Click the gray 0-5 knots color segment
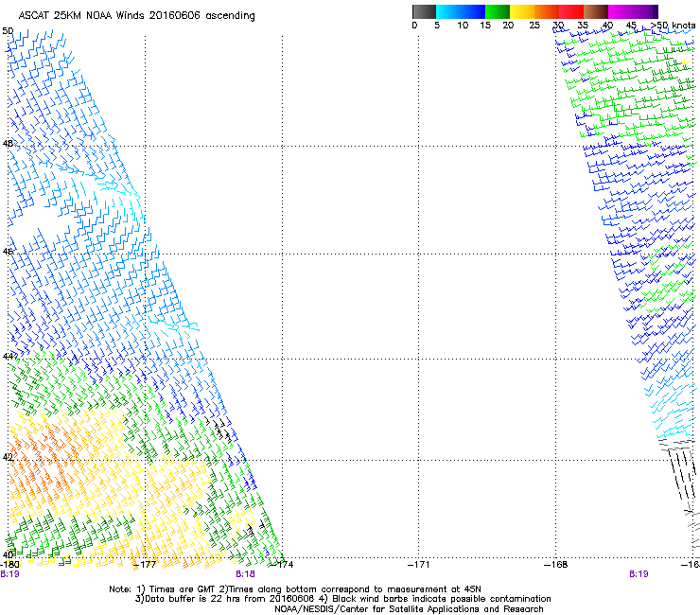The height and width of the screenshot is (615, 700). click(424, 11)
